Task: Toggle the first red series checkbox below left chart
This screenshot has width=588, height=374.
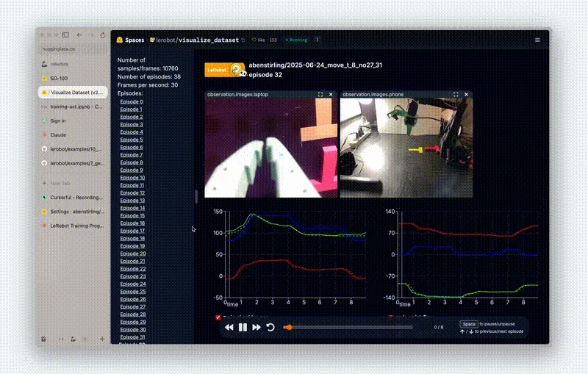Action: (218, 317)
